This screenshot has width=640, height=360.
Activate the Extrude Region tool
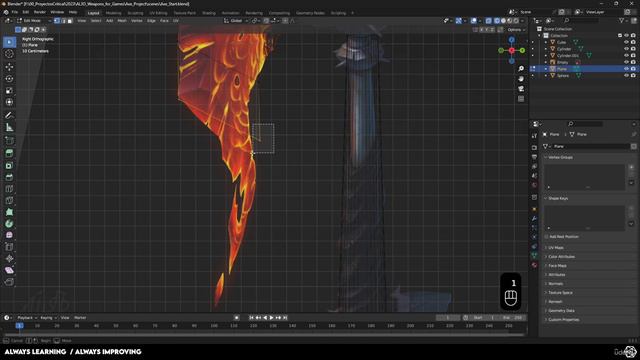(9, 153)
